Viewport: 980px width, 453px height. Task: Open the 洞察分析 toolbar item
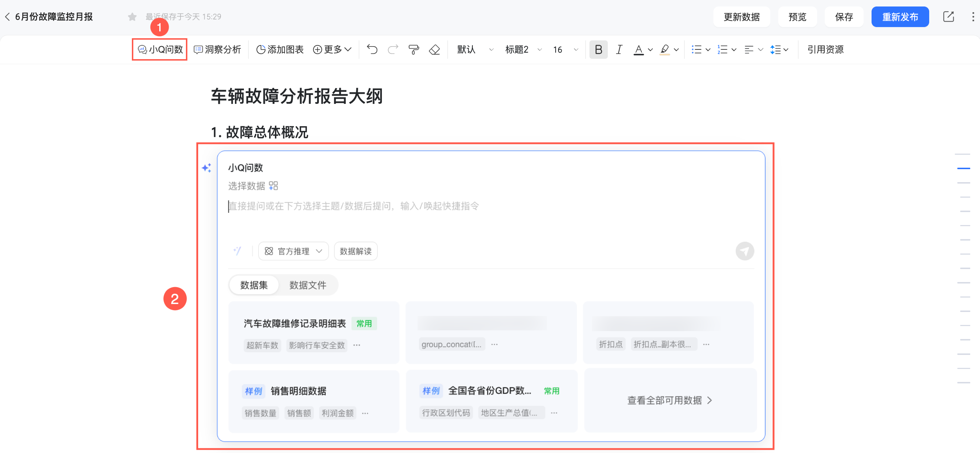tap(218, 49)
